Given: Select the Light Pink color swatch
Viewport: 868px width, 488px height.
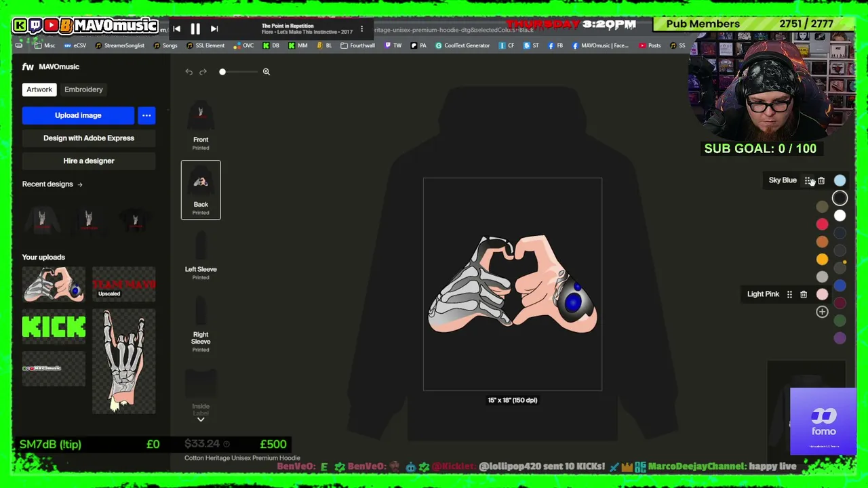Looking at the screenshot, I should 822,294.
